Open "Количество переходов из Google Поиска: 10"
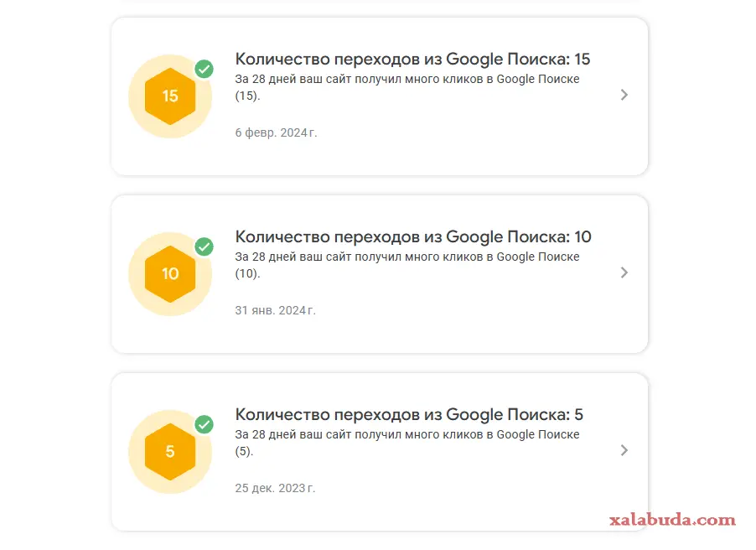This screenshot has width=756, height=550. point(412,236)
